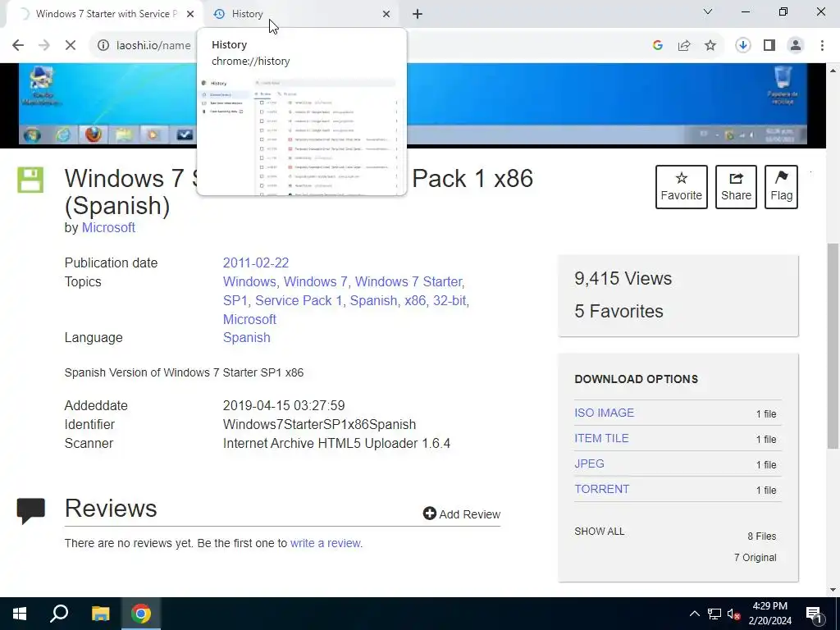Viewport: 840px width, 630px height.
Task: Open the Chrome profile avatar
Action: pos(796,46)
